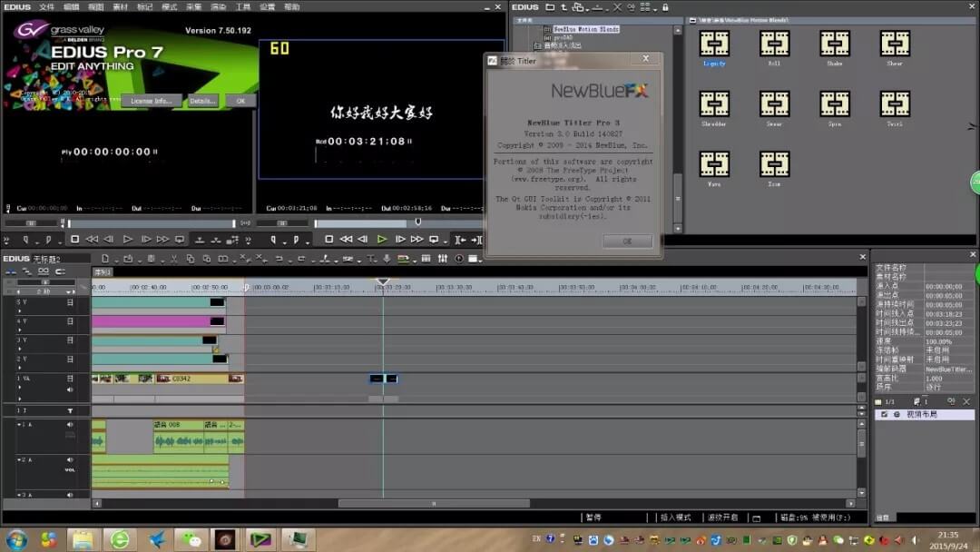Toggle the magnet snap mode icon above tracks
The image size is (980, 552).
point(60,272)
